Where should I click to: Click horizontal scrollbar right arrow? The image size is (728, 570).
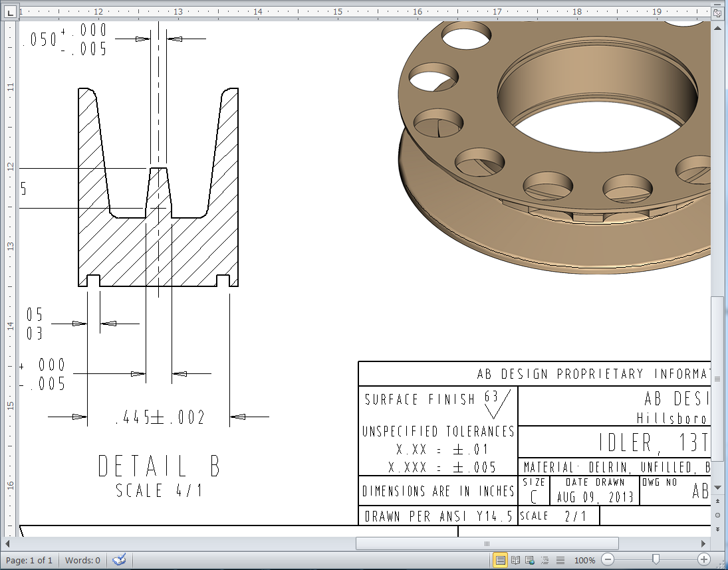coord(703,543)
